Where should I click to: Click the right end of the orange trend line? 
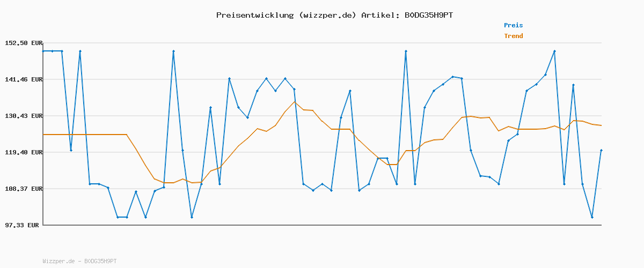(x=601, y=125)
